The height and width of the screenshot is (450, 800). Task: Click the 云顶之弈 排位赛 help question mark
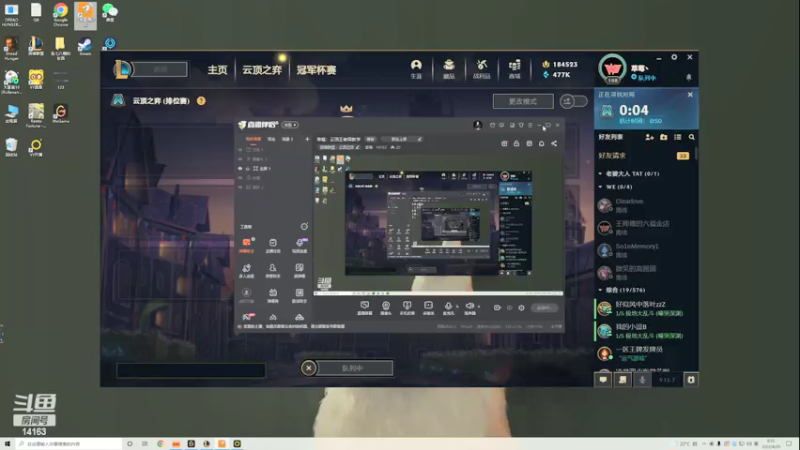(201, 101)
